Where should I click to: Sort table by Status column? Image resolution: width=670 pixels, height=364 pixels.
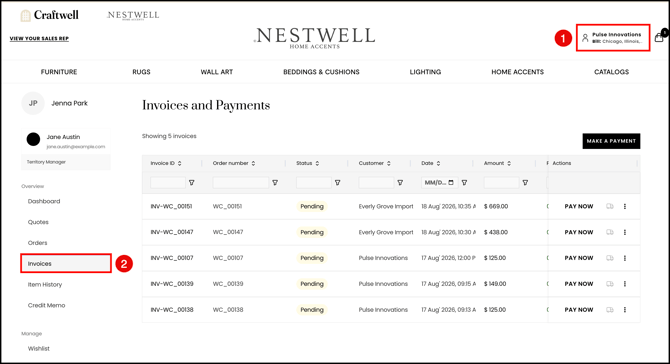[317, 163]
